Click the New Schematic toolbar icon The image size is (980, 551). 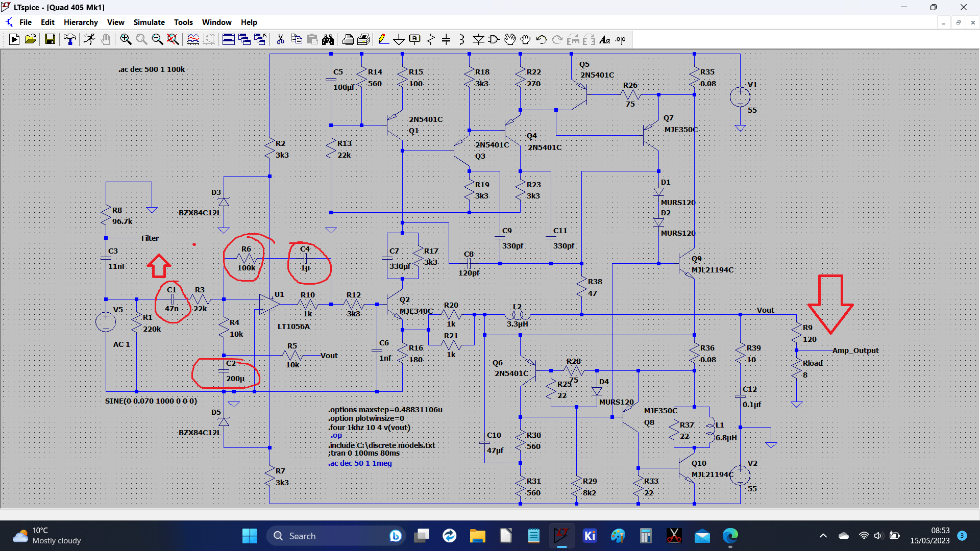point(14,39)
